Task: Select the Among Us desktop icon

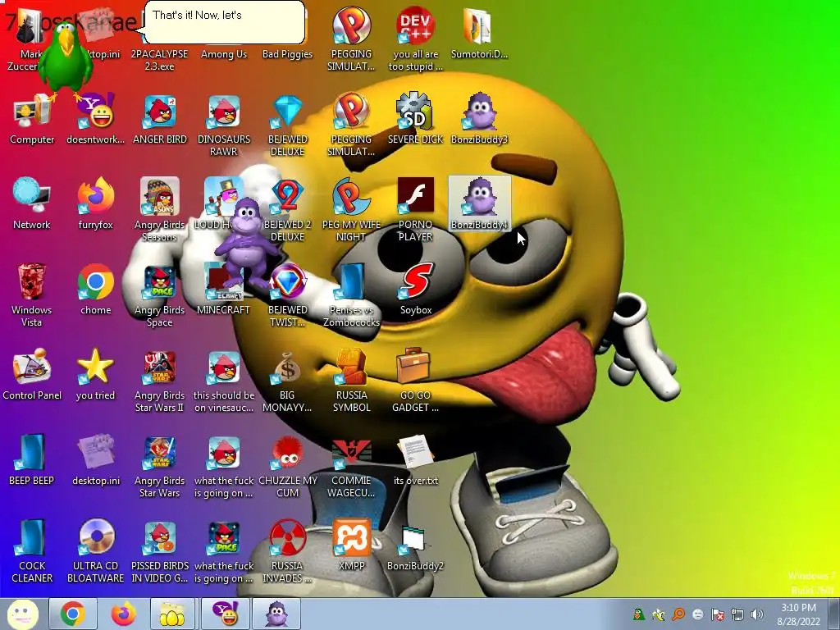Action: (223, 53)
